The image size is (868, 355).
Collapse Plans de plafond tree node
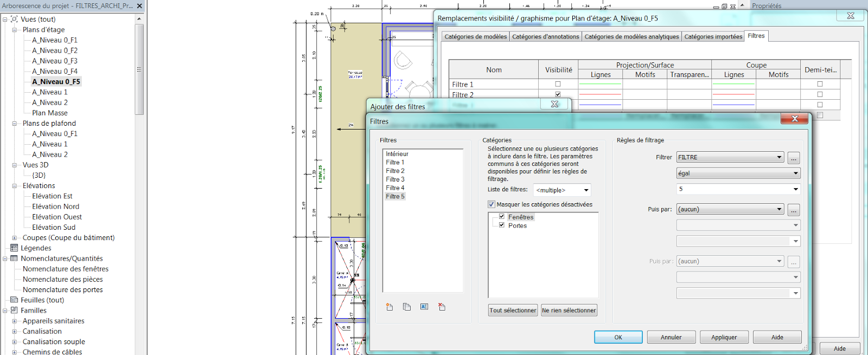[15, 124]
